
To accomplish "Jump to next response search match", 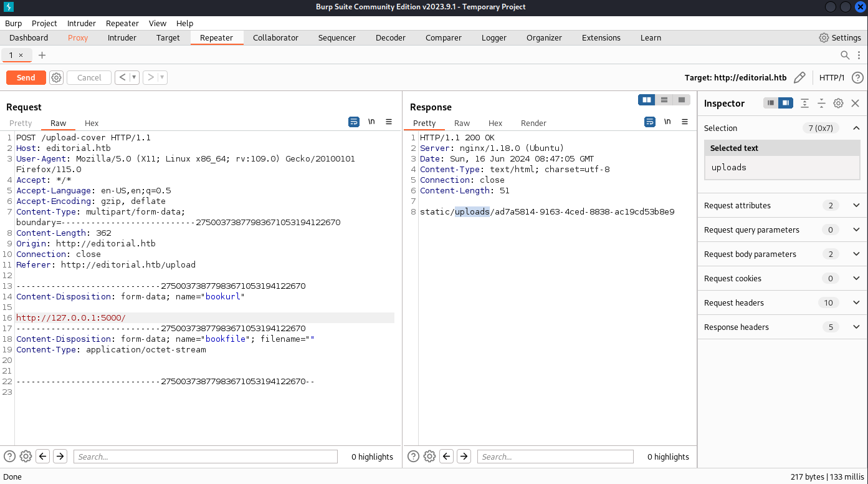I will [x=464, y=457].
